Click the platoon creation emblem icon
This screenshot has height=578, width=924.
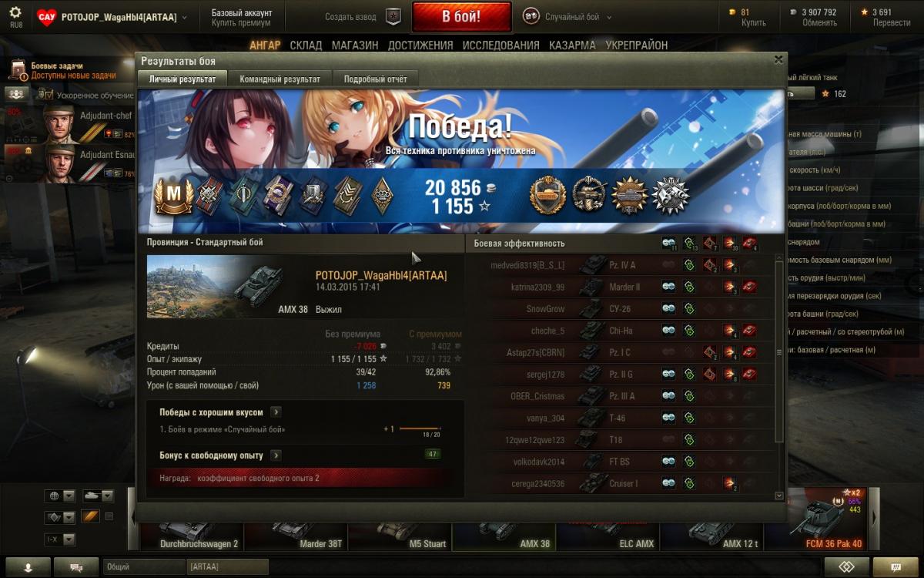pyautogui.click(x=393, y=16)
